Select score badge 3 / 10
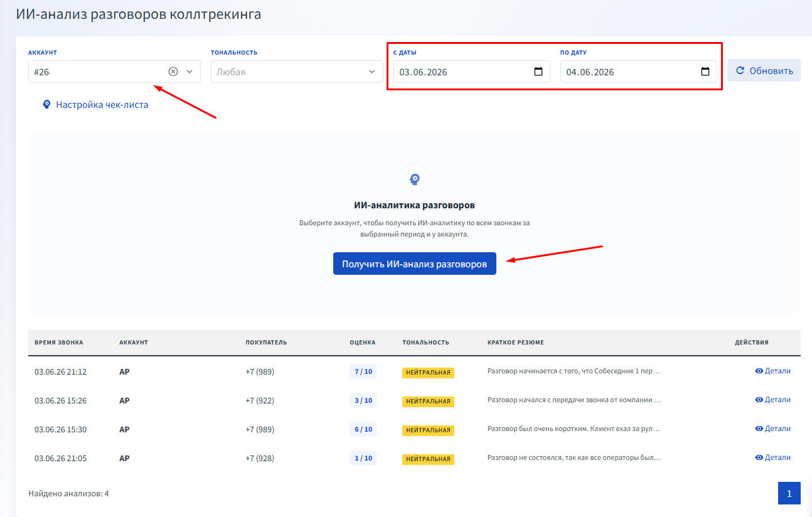812x517 pixels. click(x=363, y=400)
